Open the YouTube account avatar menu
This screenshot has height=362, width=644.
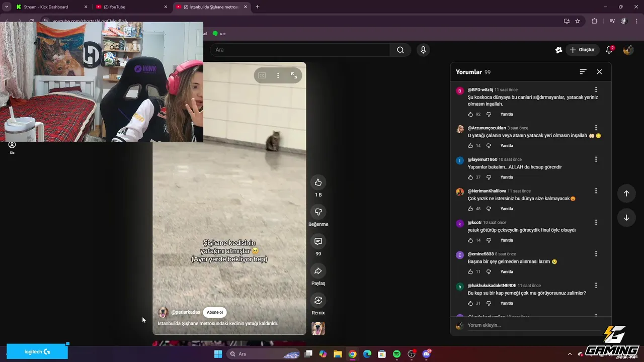tap(628, 50)
